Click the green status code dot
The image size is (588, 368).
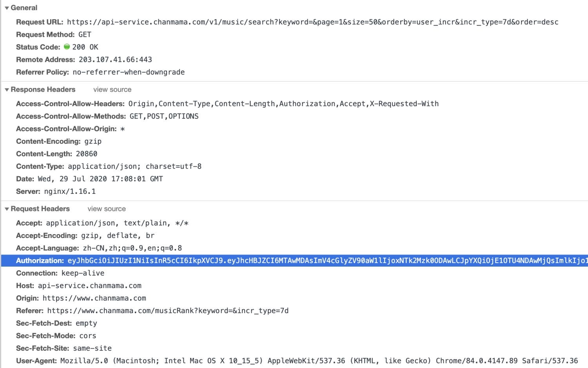(67, 47)
